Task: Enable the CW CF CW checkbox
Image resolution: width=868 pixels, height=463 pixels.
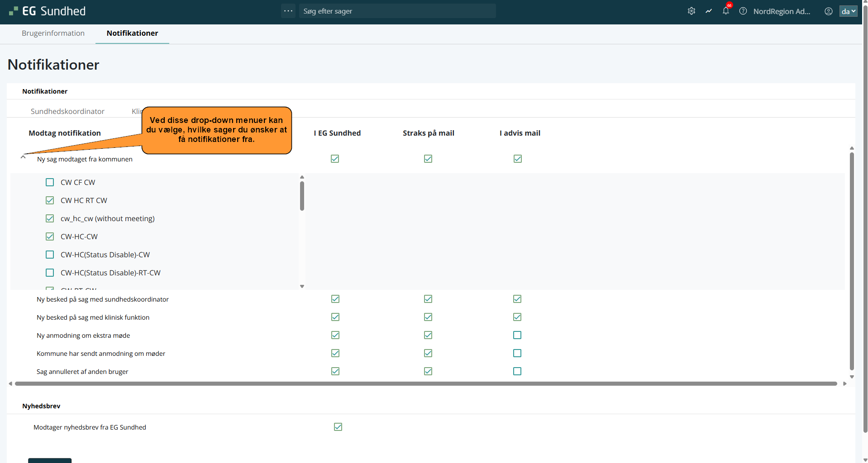Action: coord(50,182)
